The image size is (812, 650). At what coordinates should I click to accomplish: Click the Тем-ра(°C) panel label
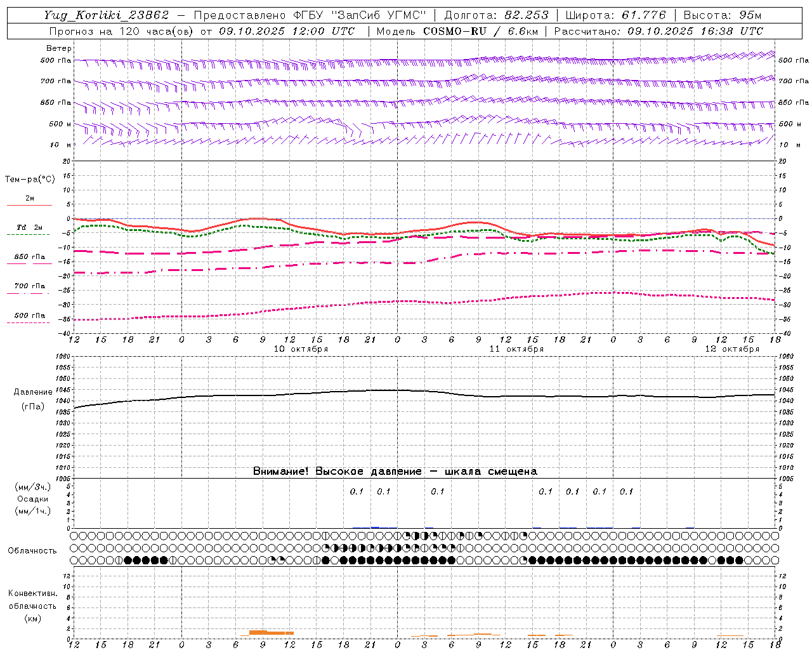(30, 180)
